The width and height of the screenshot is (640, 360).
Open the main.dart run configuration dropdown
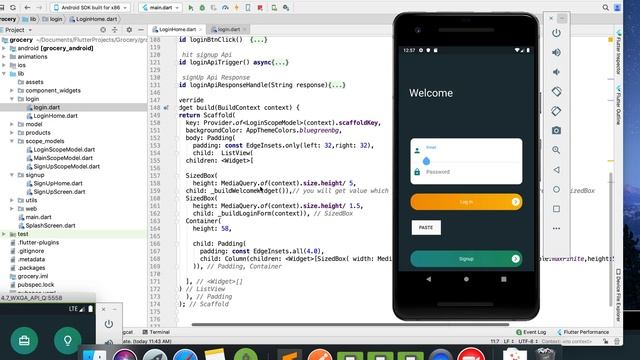161,8
